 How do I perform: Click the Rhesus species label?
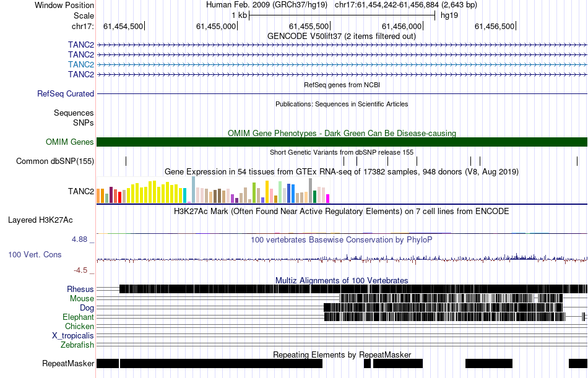click(80, 289)
